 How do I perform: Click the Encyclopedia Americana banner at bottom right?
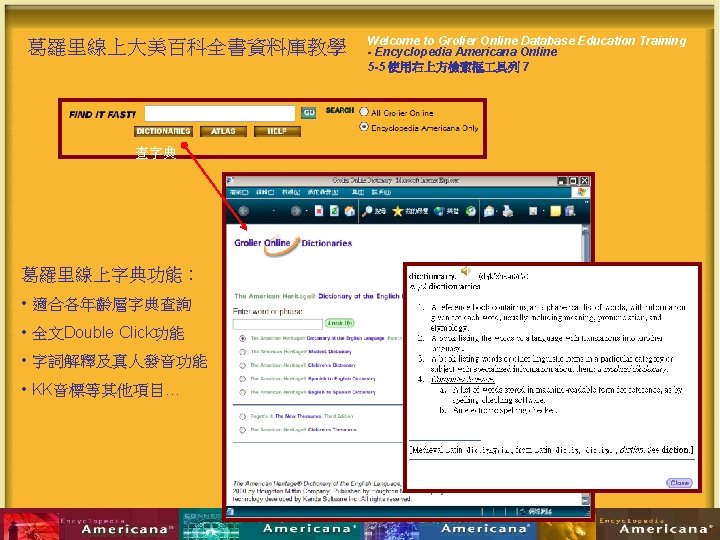tap(658, 524)
